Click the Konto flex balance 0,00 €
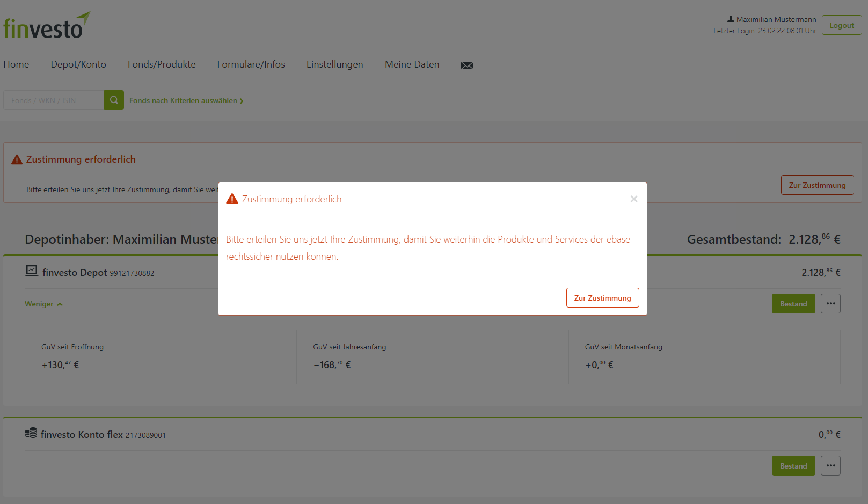This screenshot has height=504, width=868. tap(829, 434)
